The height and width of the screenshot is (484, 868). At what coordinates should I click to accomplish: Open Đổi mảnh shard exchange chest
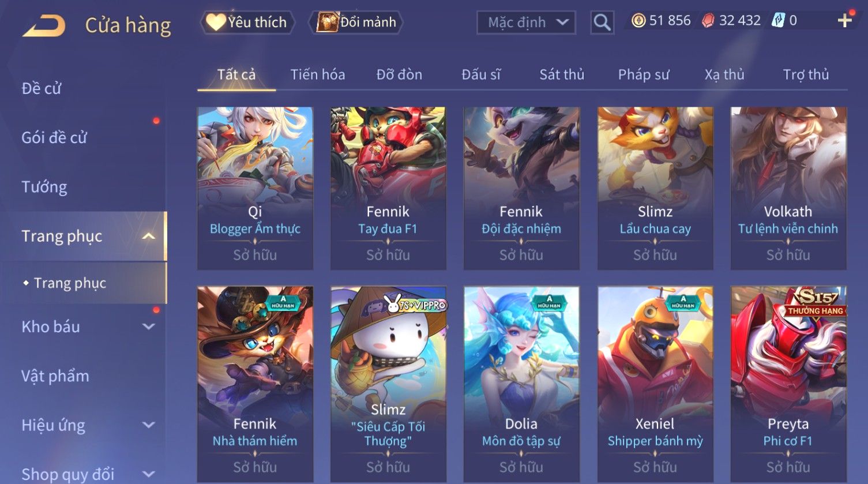(356, 22)
